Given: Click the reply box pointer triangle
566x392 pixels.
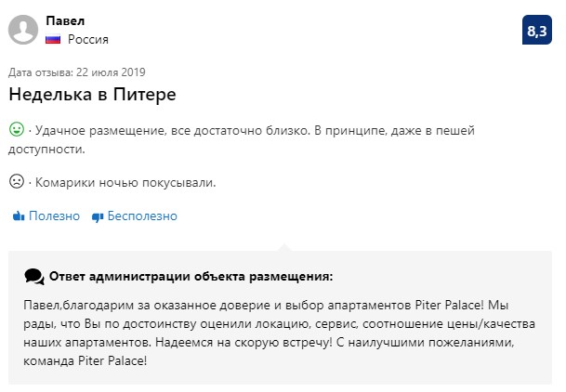Looking at the screenshot, I should click(x=284, y=247).
